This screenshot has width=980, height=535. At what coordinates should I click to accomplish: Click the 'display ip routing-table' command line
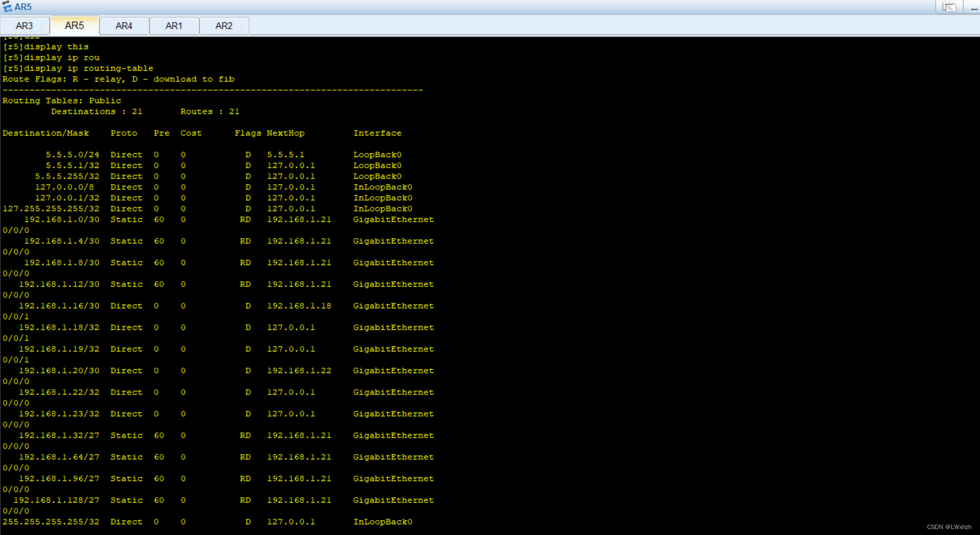78,69
